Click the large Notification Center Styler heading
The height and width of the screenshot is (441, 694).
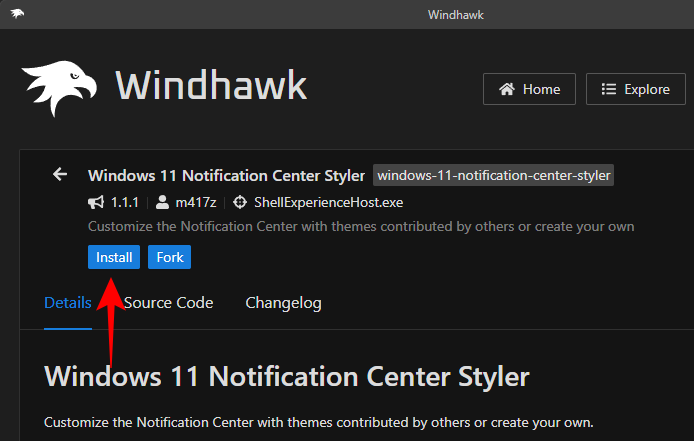[286, 377]
